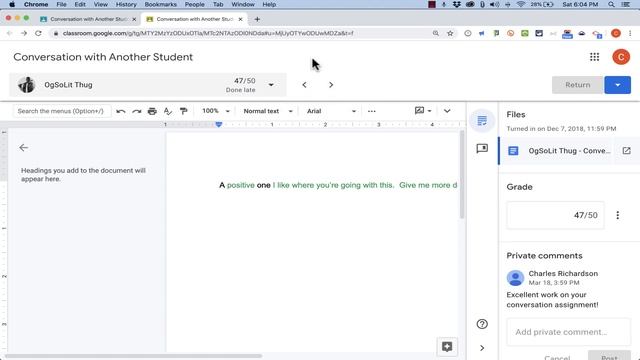Close the active Chrome tab

click(240, 19)
